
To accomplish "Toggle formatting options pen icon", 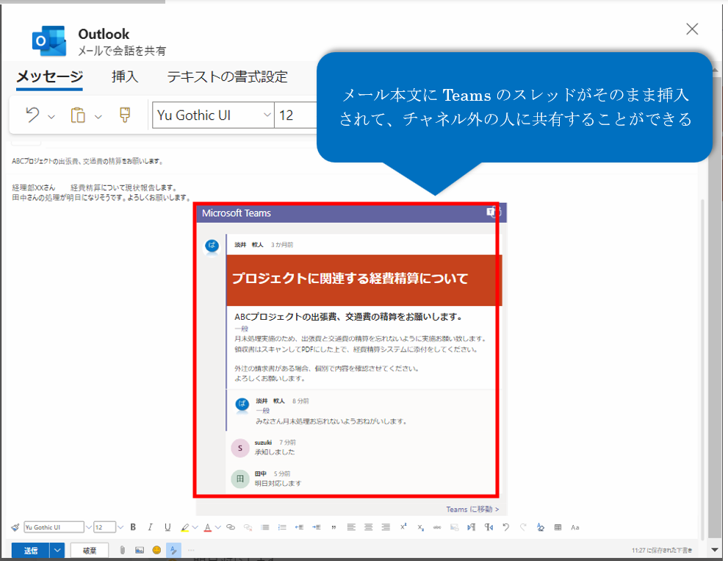I will click(173, 550).
